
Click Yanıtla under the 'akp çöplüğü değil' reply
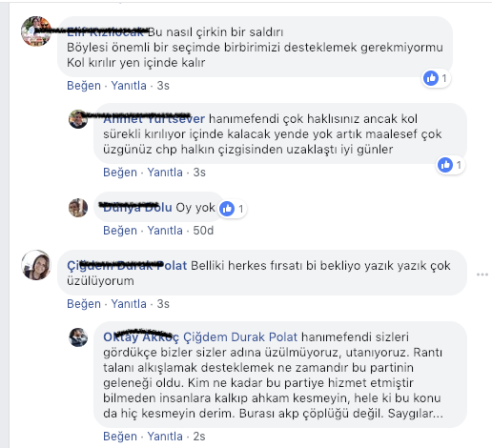(x=165, y=437)
